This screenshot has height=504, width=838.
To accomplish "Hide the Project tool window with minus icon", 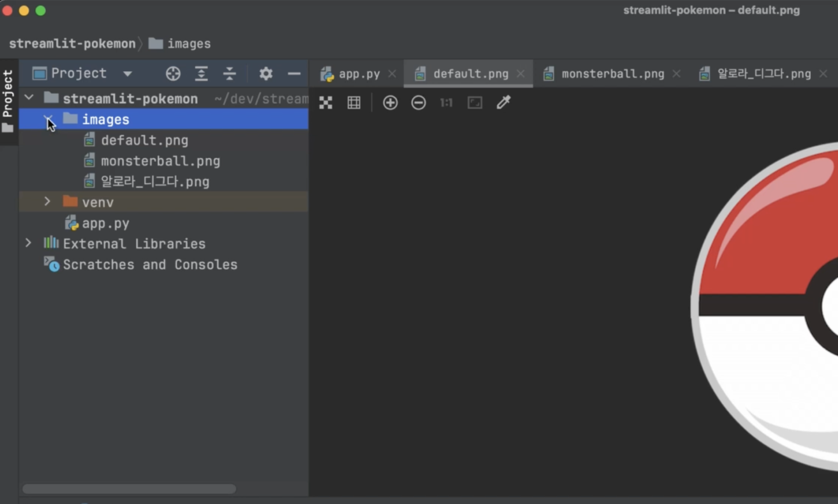I will click(x=294, y=73).
